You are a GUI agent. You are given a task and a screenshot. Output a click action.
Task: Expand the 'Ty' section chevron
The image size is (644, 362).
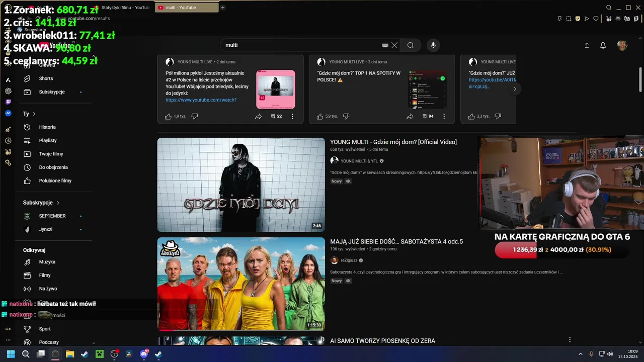click(x=34, y=114)
